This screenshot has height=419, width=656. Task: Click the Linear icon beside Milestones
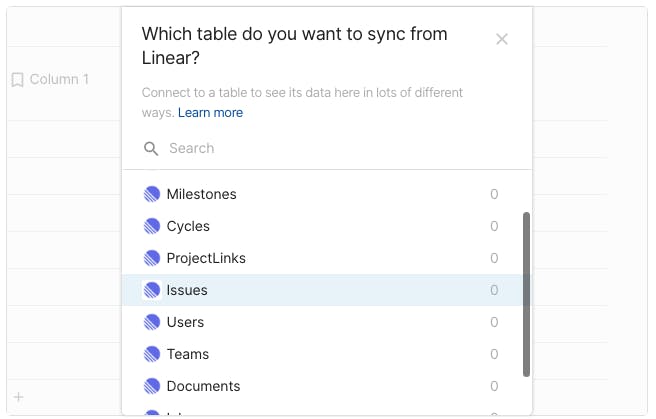(152, 194)
